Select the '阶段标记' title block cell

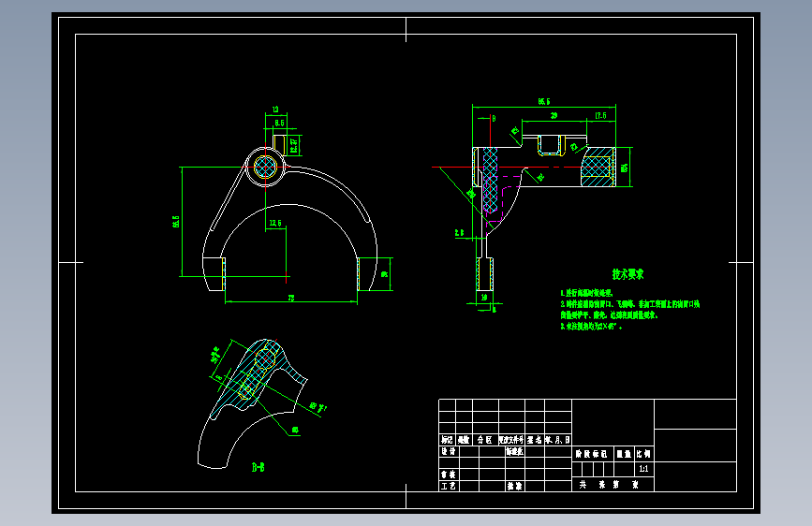[593, 454]
